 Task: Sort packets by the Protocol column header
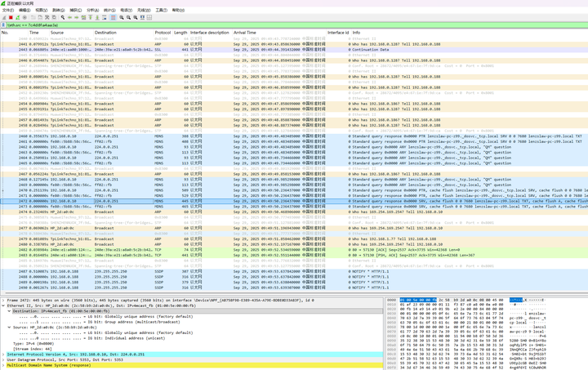point(163,33)
